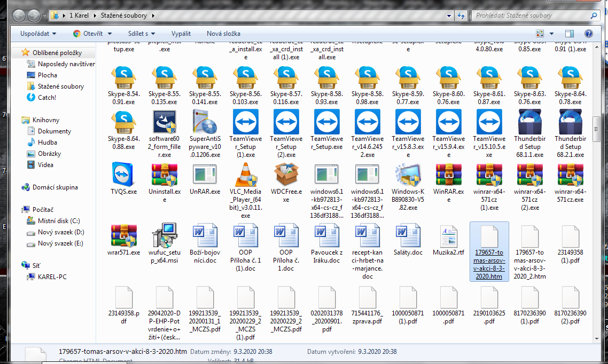Select the Skype-8.64.0.88.exe file icon
This screenshot has width=608, height=364.
click(x=123, y=122)
